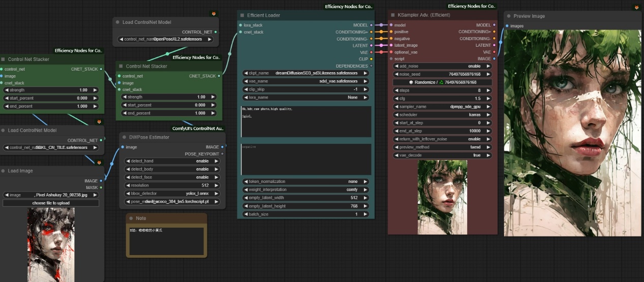Click the square icon beside the KSampler Adv. title
The width and height of the screenshot is (644, 282).
coord(392,15)
